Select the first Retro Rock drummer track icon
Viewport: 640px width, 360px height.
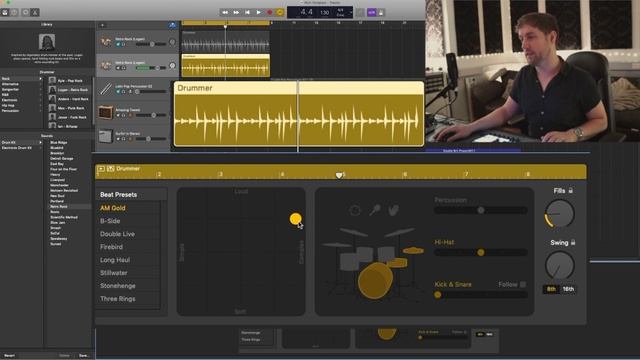click(106, 42)
